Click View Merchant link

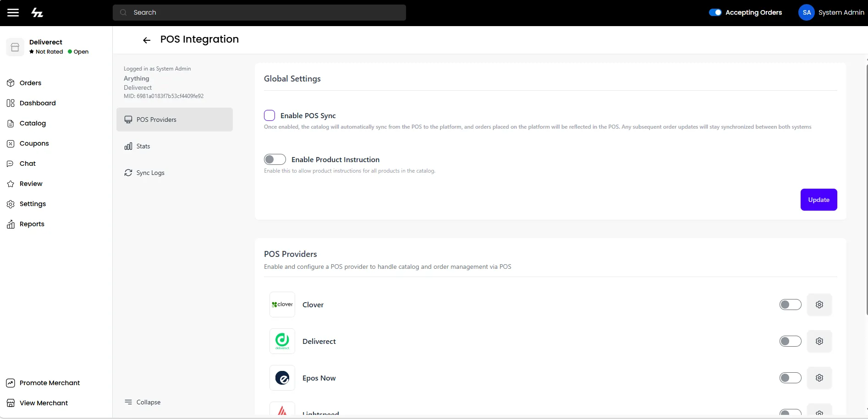coord(37,403)
